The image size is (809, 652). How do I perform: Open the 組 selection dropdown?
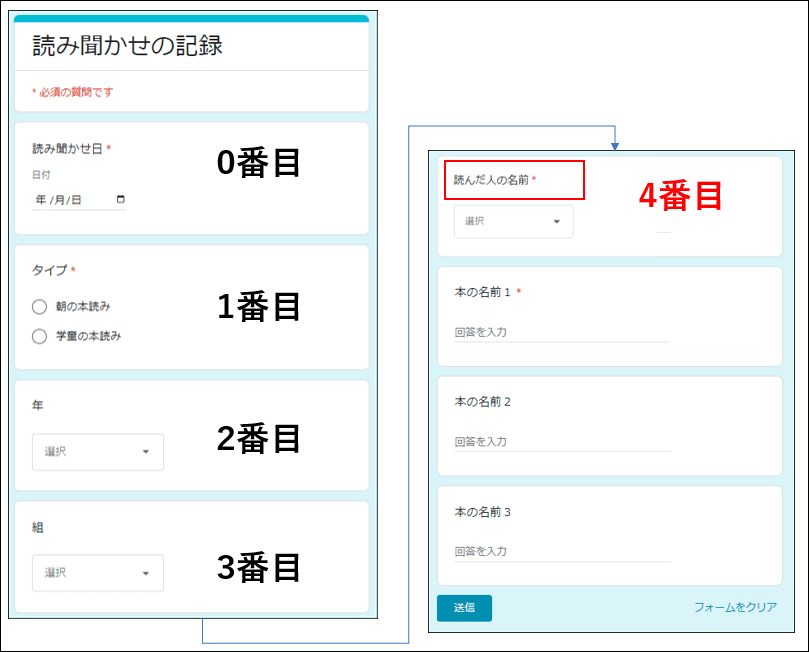(98, 573)
